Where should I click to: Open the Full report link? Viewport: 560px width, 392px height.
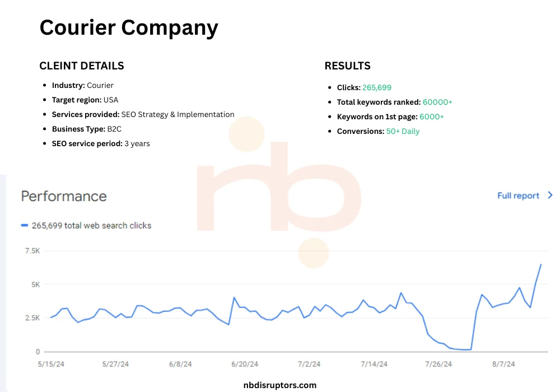[x=518, y=195]
